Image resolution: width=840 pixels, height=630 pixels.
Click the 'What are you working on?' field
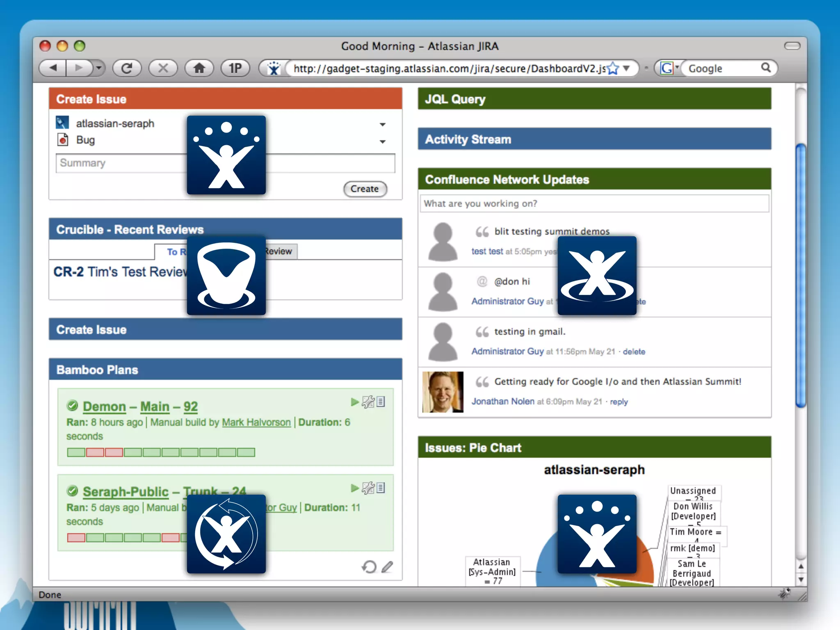point(594,203)
